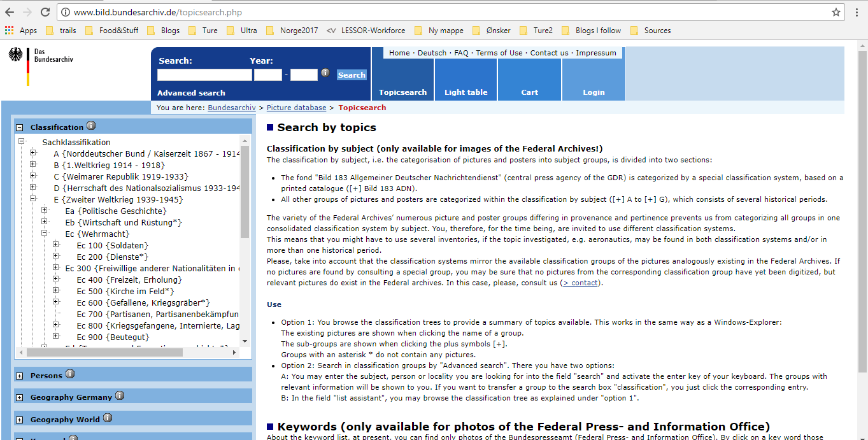
Task: Open the LESSOR-Workforce bookmark
Action: coord(366,31)
